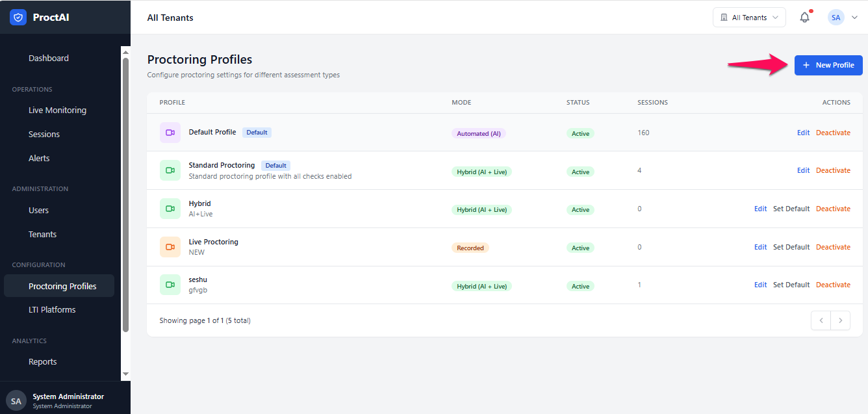
Task: Click the MODE column header
Action: [x=461, y=103]
